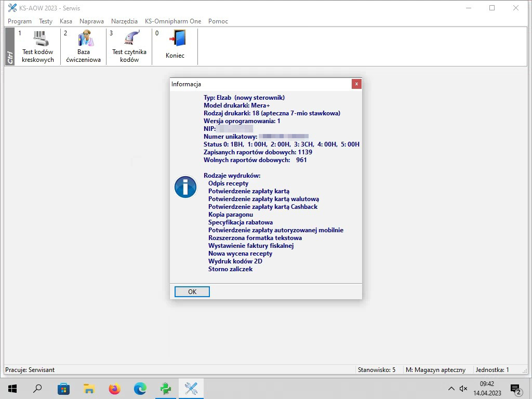Viewport: 532px width, 399px height.
Task: Open the Program menu
Action: click(20, 21)
